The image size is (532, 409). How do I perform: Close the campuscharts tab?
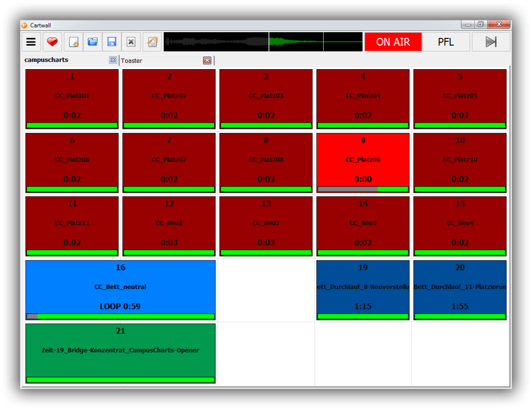(113, 60)
